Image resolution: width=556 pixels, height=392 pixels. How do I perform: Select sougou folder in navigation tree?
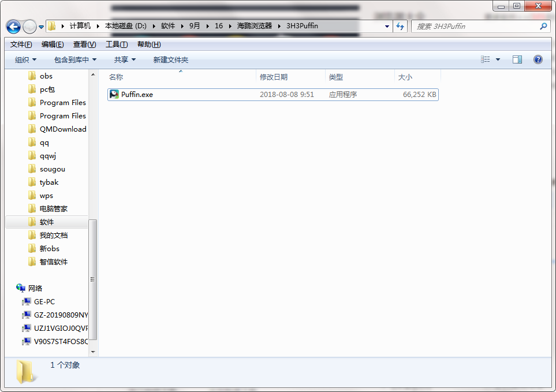pyautogui.click(x=53, y=169)
